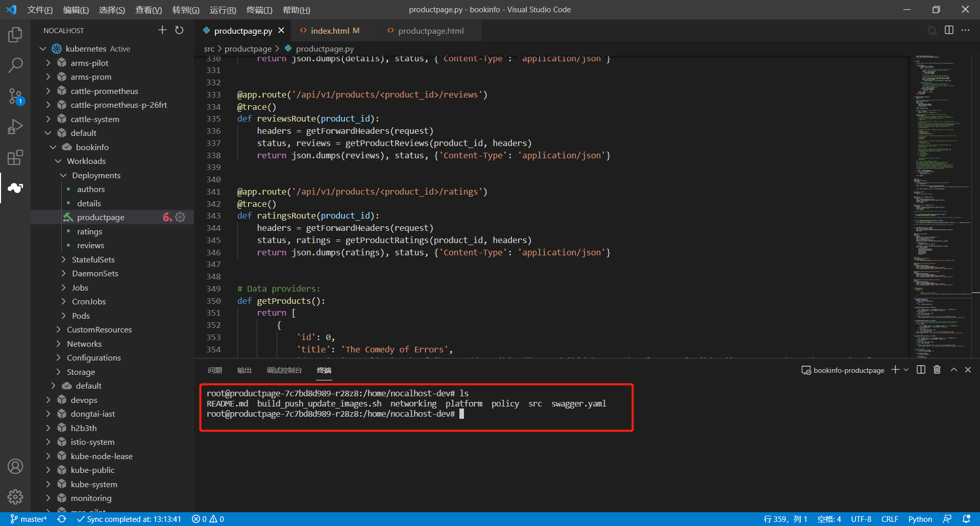Switch to the 问题 panel tab
980x526 pixels.
click(215, 370)
